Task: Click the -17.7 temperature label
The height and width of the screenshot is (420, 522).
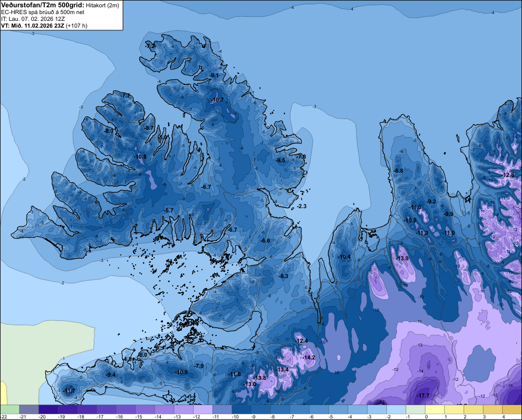Action: (x=423, y=395)
